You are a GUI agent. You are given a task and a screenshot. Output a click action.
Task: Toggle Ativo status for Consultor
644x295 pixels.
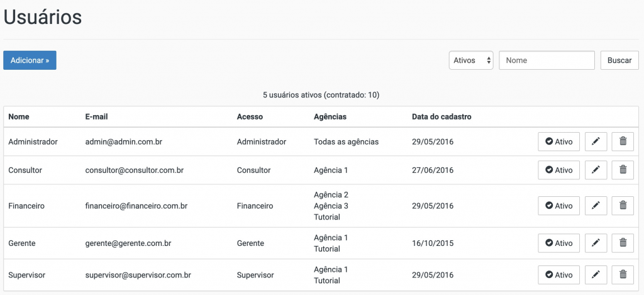tap(558, 170)
